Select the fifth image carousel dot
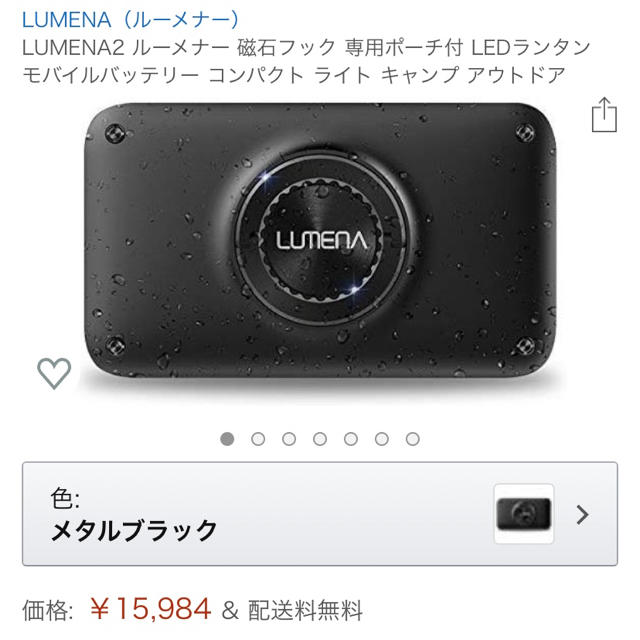Image resolution: width=640 pixels, height=640 pixels. 351,439
